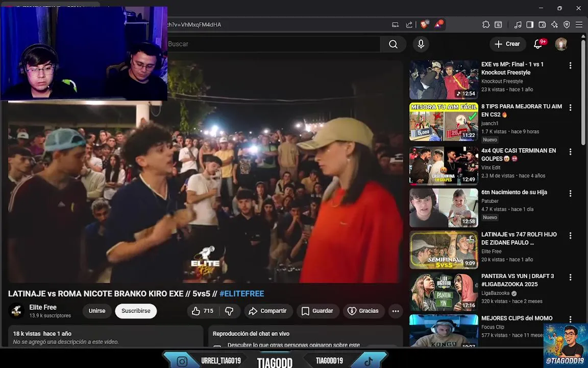This screenshot has height=368, width=588.
Task: Click the Unirse membership button
Action: [97, 311]
